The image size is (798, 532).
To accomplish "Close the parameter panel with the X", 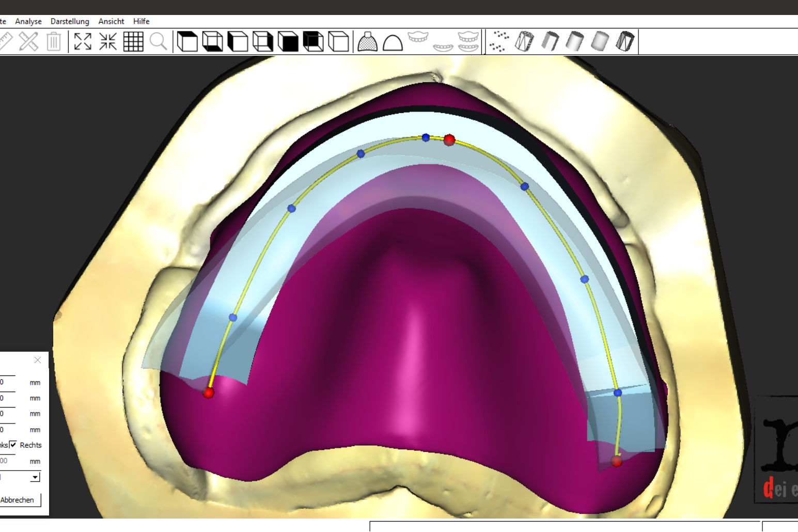I will (38, 360).
